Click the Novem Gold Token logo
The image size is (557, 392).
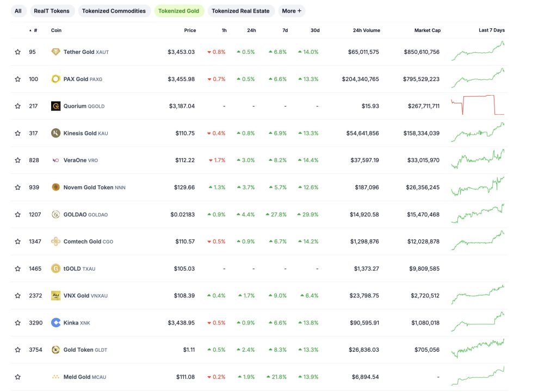(x=56, y=187)
